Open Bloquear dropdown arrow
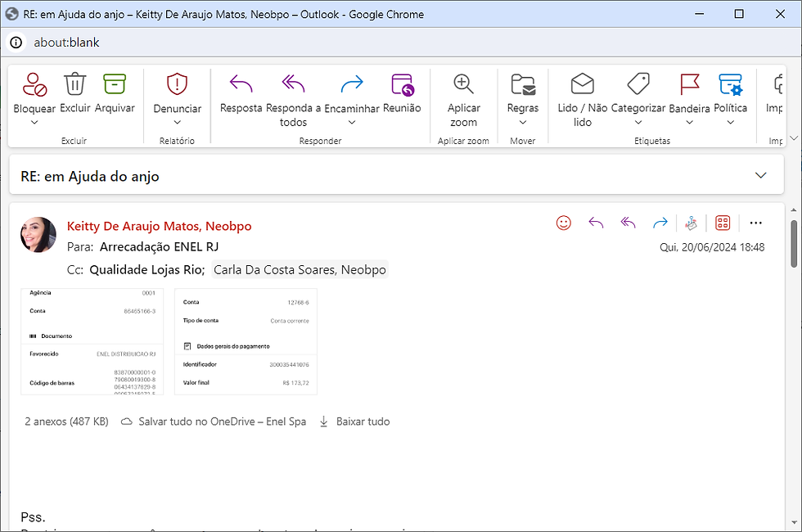This screenshot has height=532, width=802. [x=34, y=123]
